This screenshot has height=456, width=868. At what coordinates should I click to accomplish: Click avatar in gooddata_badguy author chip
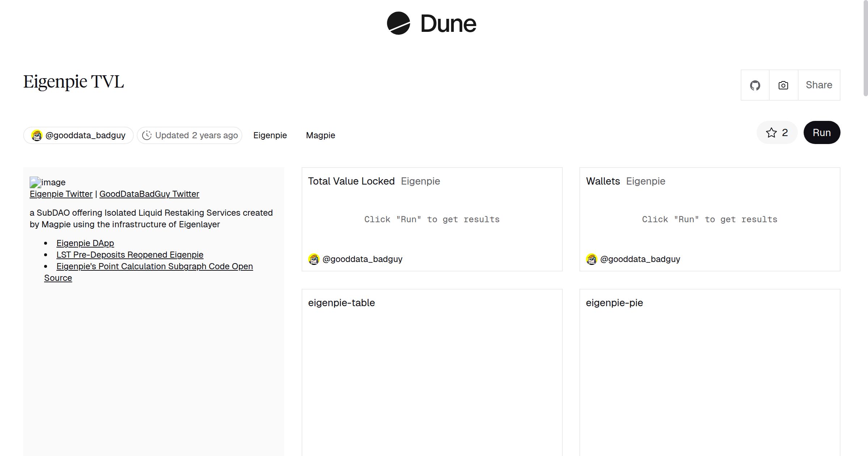click(x=37, y=135)
